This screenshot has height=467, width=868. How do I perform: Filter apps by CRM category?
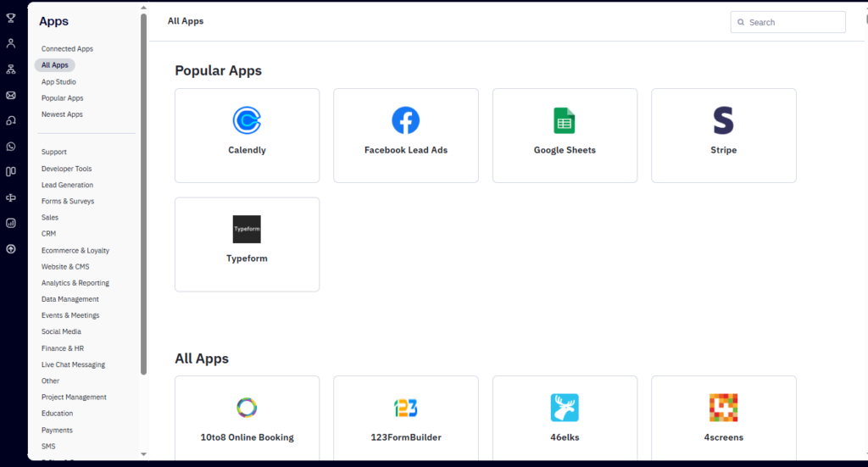[48, 234]
